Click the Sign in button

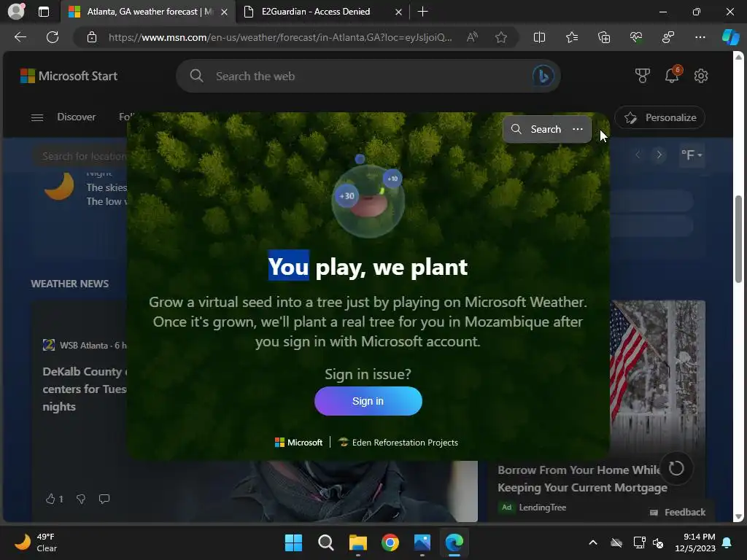click(x=368, y=401)
